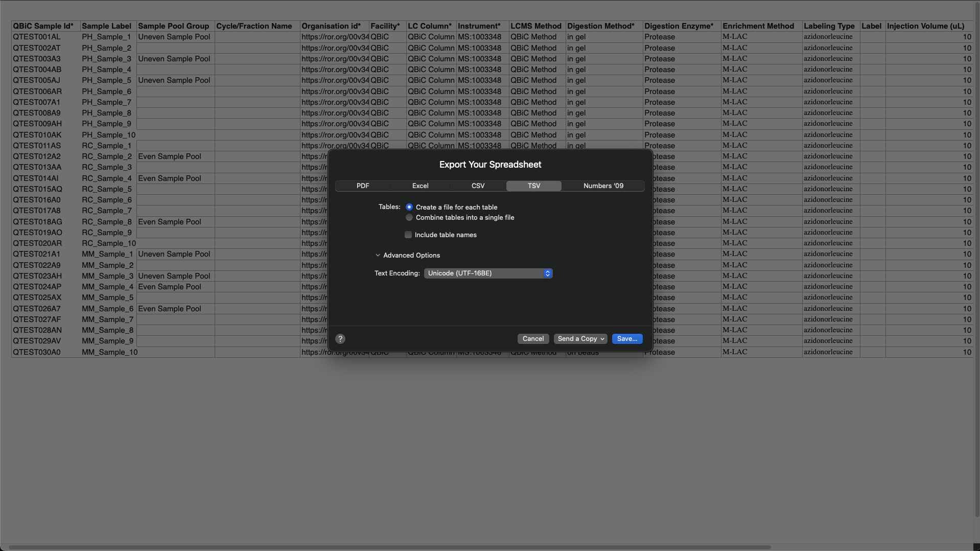This screenshot has height=551, width=980.
Task: Switch to the CSV export tab
Action: click(x=478, y=186)
